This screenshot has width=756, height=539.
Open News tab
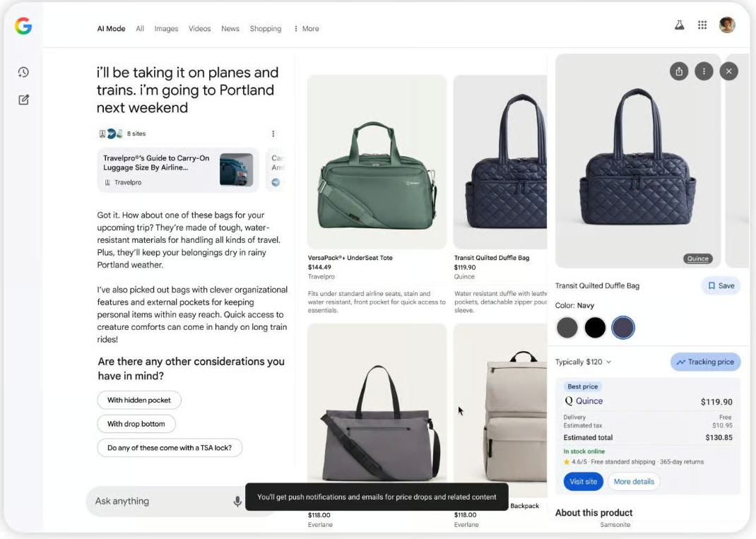point(230,29)
